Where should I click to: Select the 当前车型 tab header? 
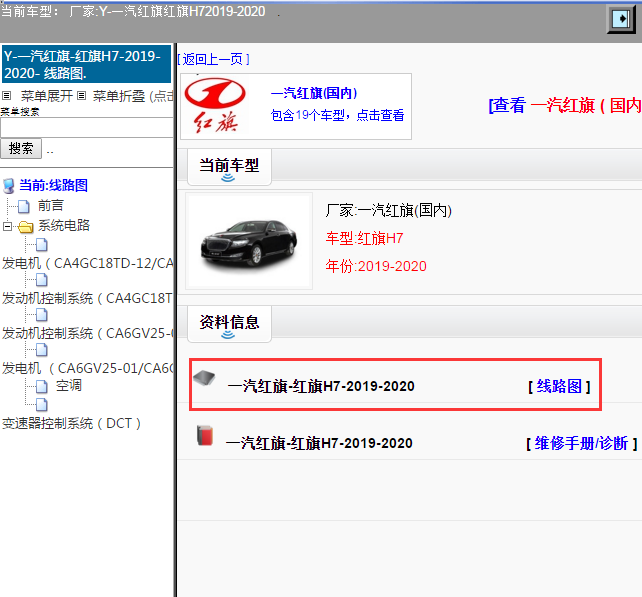tap(229, 167)
